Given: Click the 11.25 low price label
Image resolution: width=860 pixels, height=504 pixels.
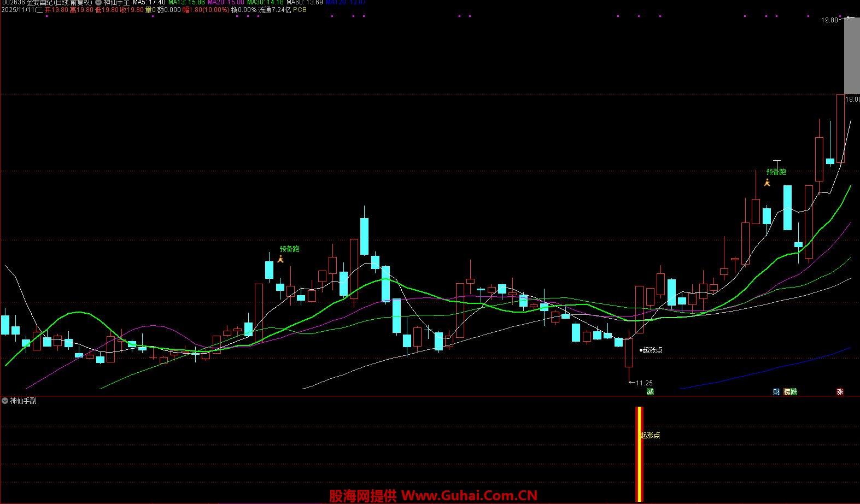Looking at the screenshot, I should [644, 383].
